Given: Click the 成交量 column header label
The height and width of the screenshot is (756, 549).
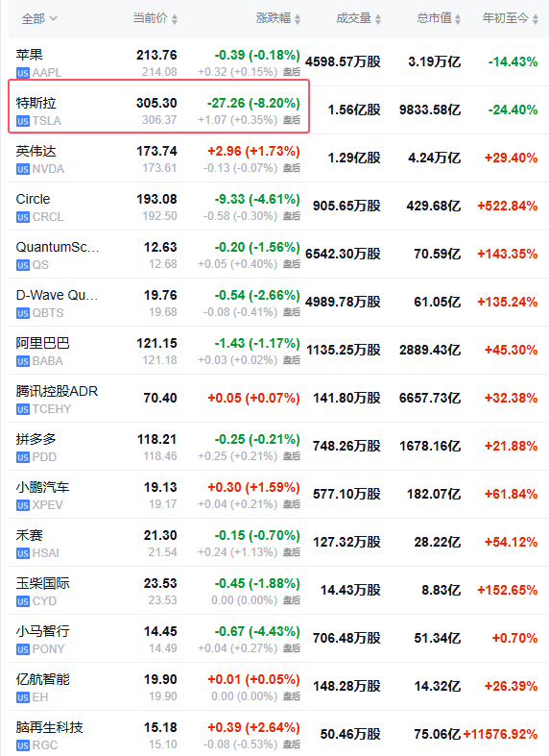Looking at the screenshot, I should 353,18.
